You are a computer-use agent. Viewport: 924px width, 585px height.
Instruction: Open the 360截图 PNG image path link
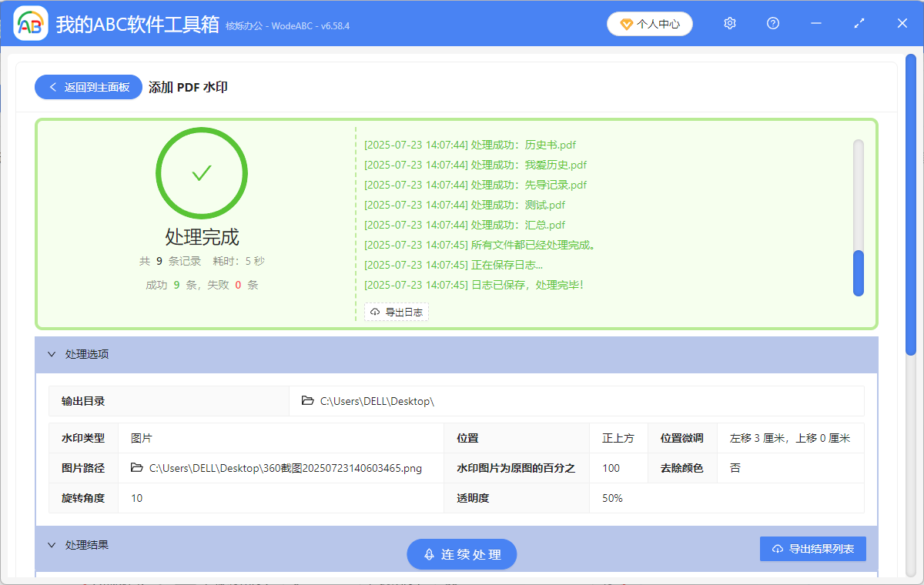(x=285, y=468)
